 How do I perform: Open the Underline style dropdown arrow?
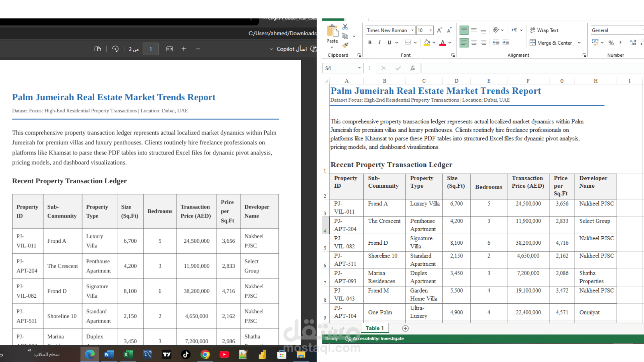pyautogui.click(x=396, y=43)
